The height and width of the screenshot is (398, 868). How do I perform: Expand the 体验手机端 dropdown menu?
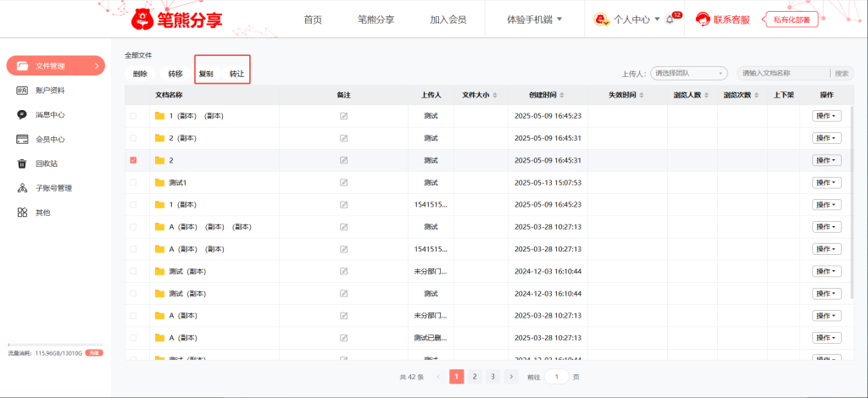(534, 19)
